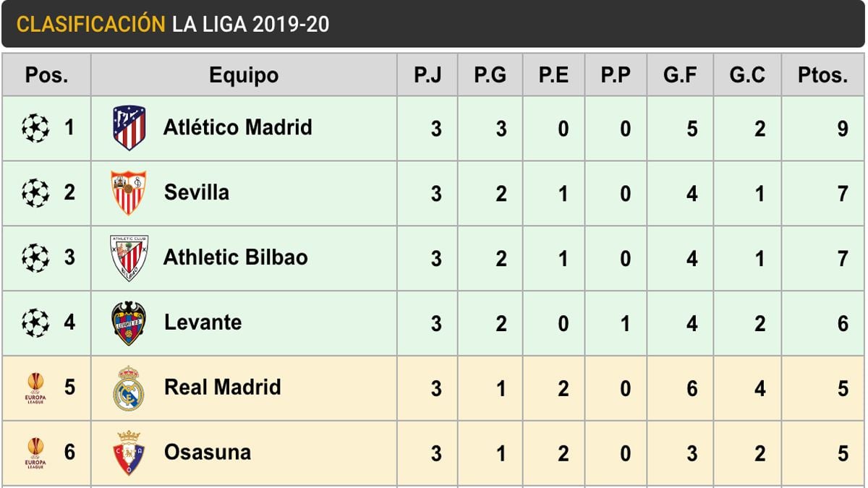868x488 pixels.
Task: Click the Real Madrid club crest
Action: (129, 388)
